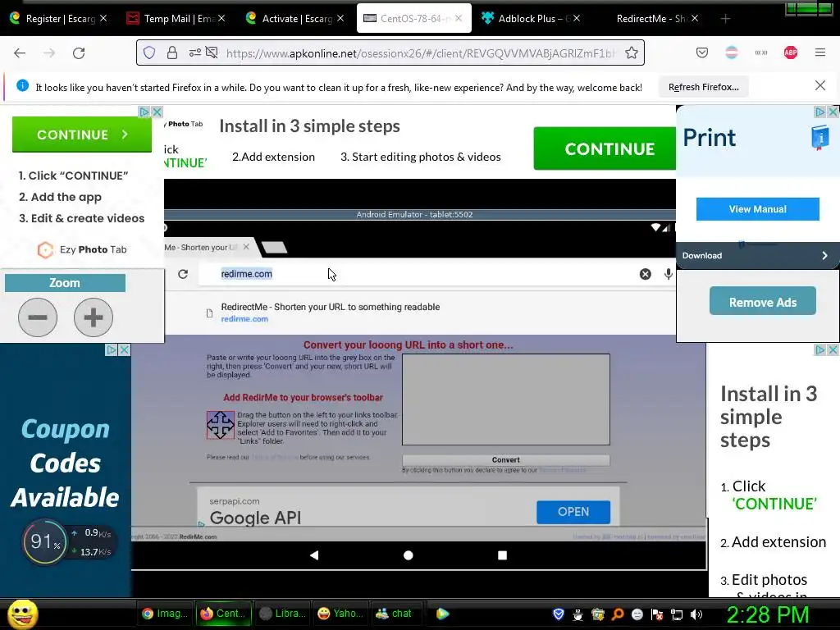This screenshot has height=630, width=840.
Task: Click the grey long URL text box
Action: pos(505,399)
